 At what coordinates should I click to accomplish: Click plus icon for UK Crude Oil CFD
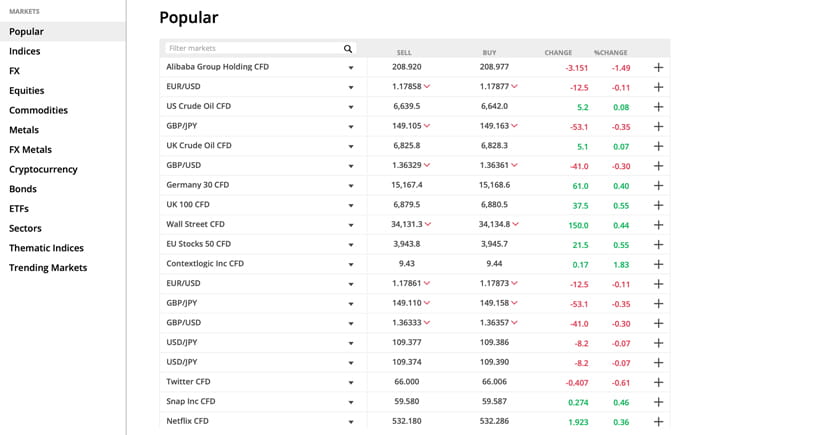658,146
